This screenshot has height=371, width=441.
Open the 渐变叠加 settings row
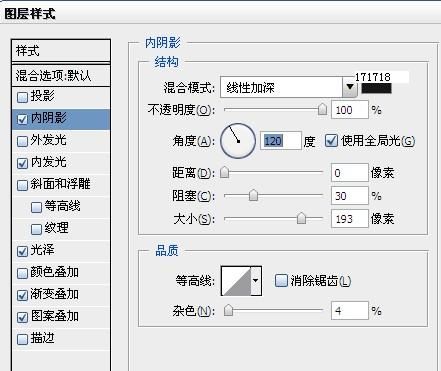pyautogui.click(x=61, y=295)
